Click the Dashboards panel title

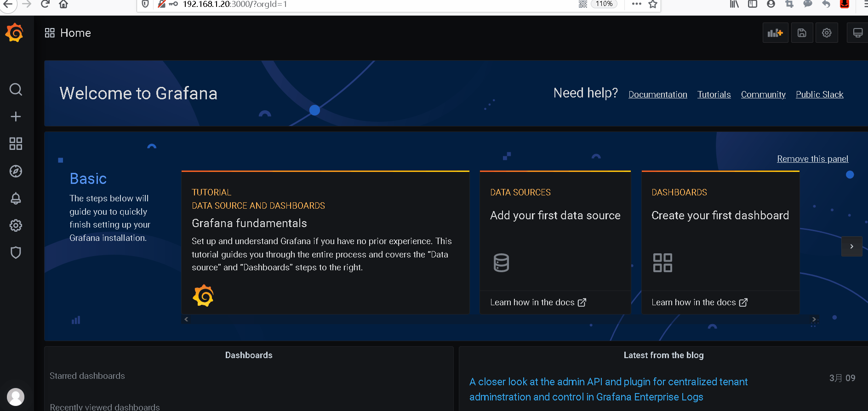249,355
